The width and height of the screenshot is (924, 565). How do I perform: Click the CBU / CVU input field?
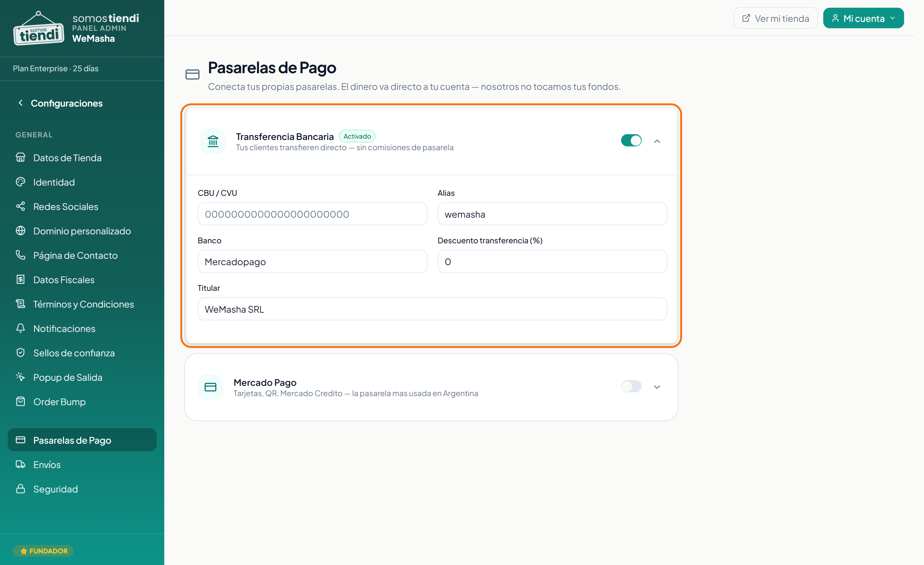tap(312, 214)
